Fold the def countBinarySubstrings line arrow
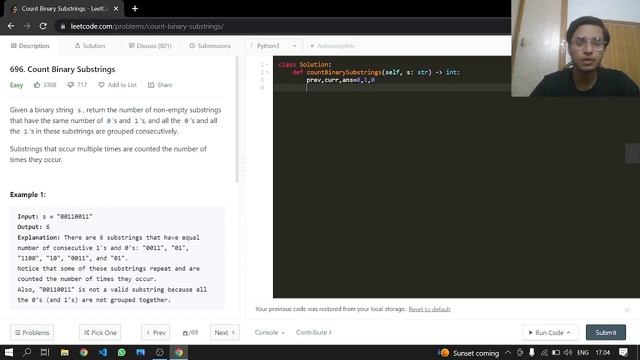 click(x=267, y=72)
